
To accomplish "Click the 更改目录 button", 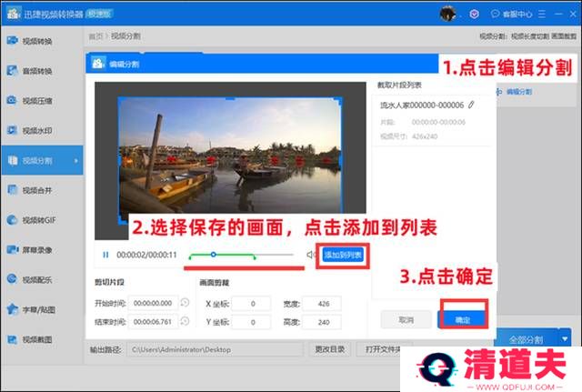I will [329, 349].
